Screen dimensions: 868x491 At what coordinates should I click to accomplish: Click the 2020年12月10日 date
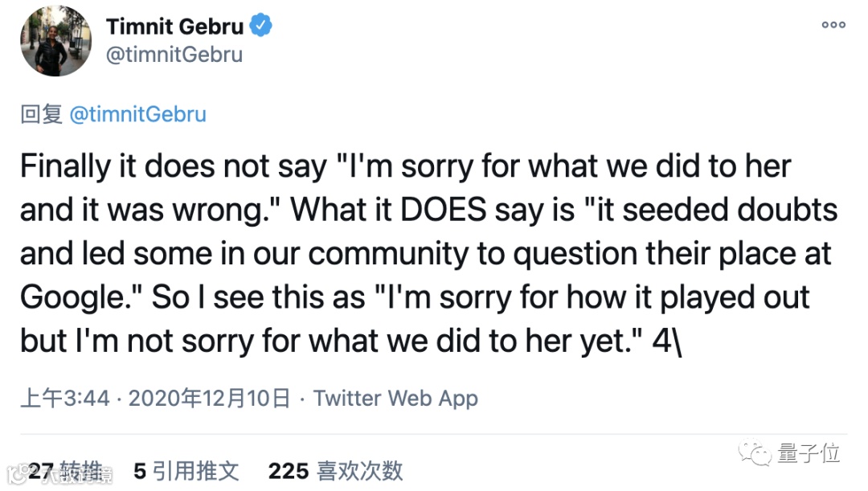tap(209, 398)
